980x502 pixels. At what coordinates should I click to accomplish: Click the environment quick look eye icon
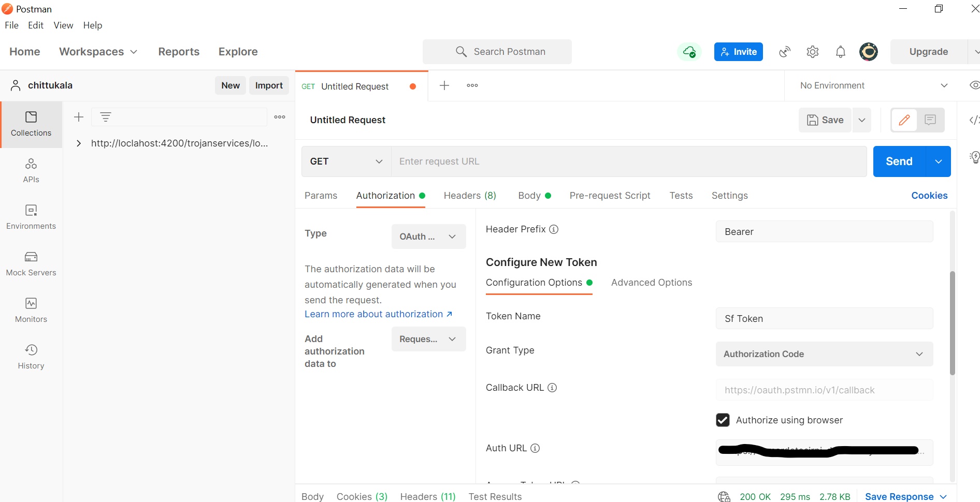[974, 85]
